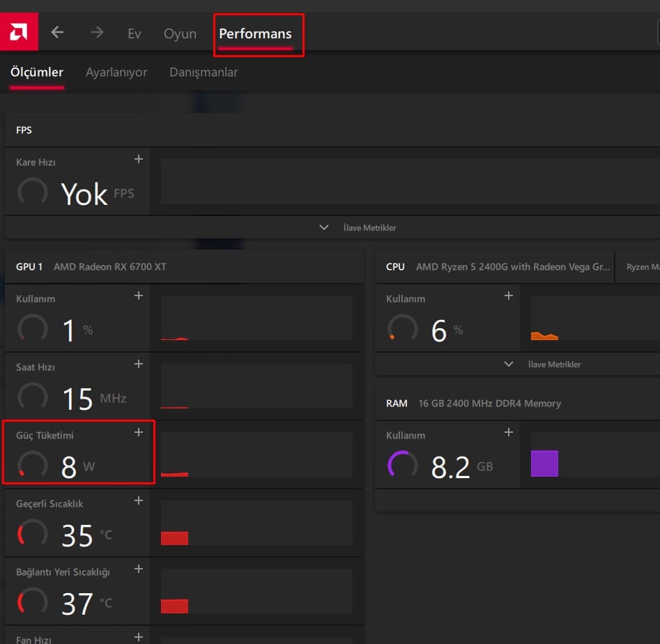Click the AMD logo icon

tap(19, 33)
